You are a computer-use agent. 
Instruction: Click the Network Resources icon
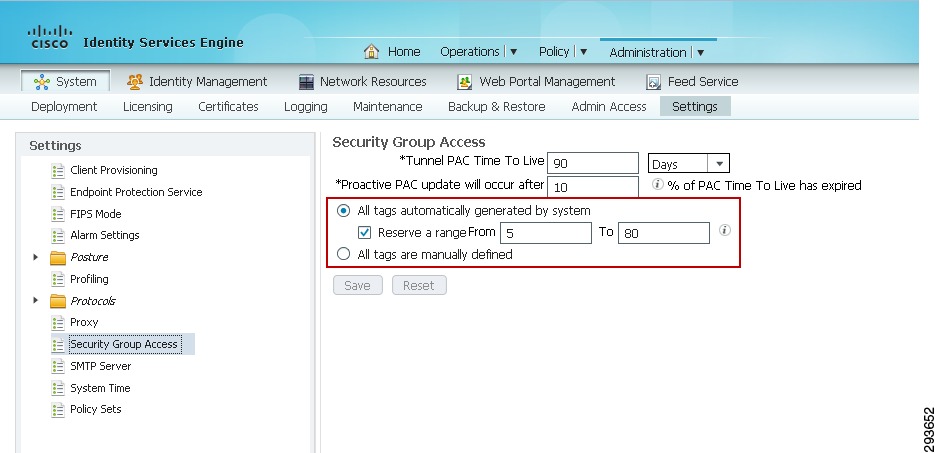click(x=306, y=82)
